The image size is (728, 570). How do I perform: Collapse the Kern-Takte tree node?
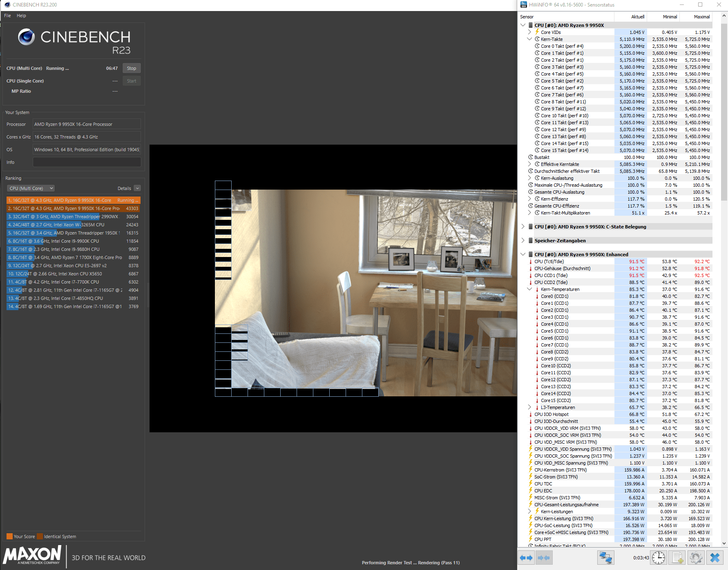pyautogui.click(x=529, y=39)
